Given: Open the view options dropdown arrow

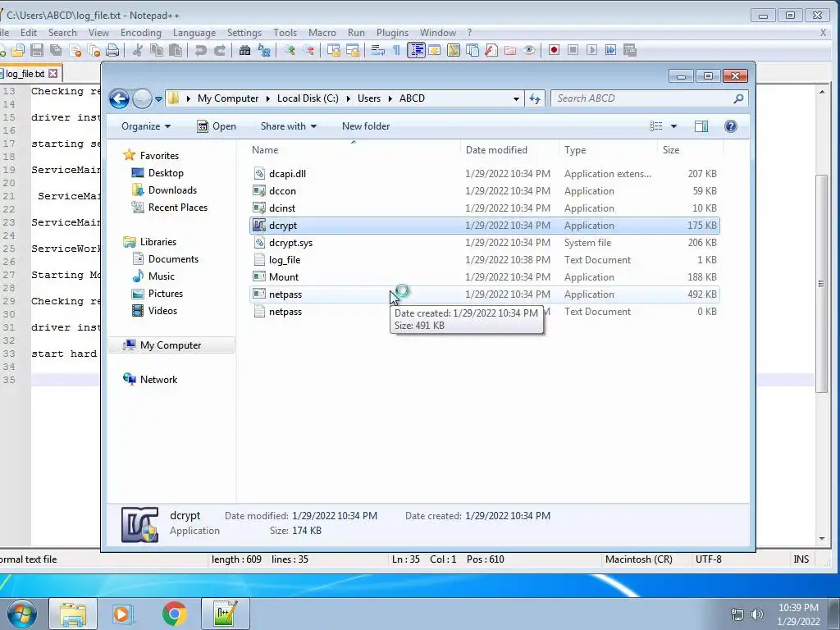Looking at the screenshot, I should pos(674,126).
